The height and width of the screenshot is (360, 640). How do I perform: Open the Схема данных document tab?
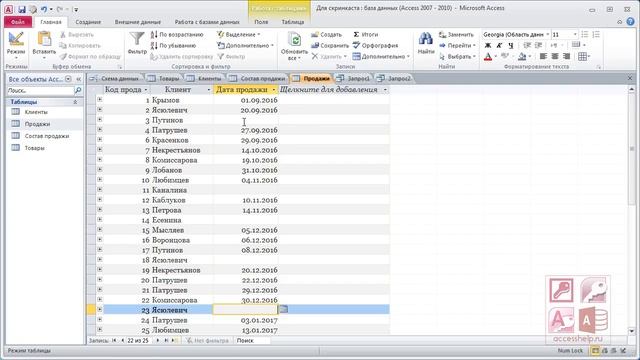pos(116,78)
